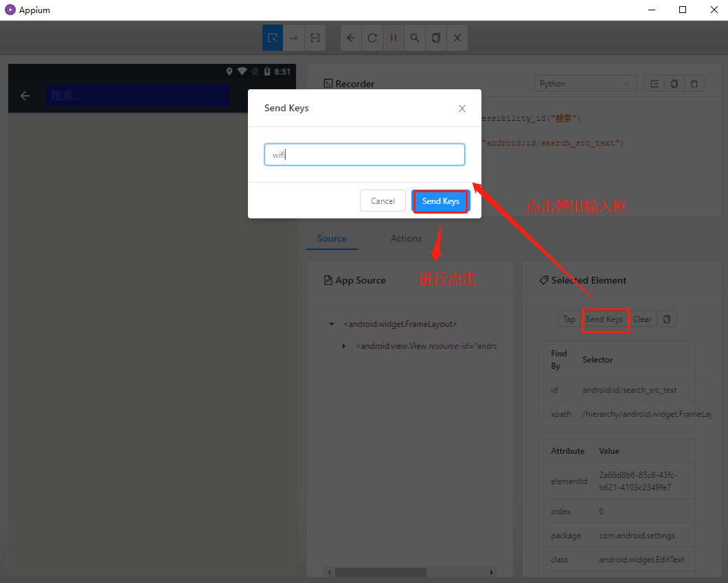728x583 pixels.
Task: Click the App Source file icon
Action: click(x=328, y=280)
